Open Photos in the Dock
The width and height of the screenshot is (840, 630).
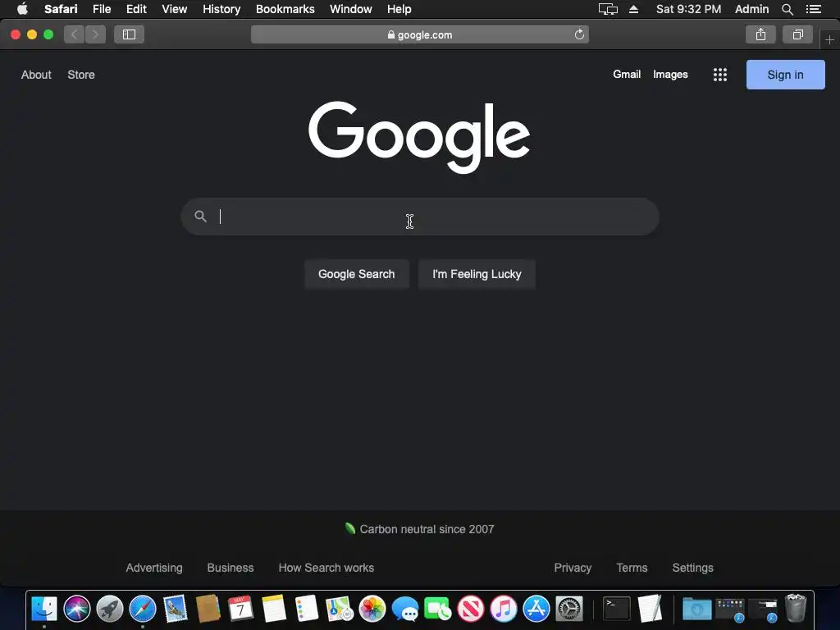372,609
